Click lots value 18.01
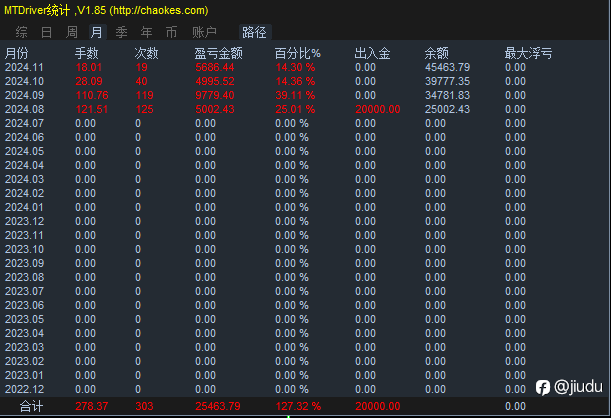The image size is (611, 418). 89,67
